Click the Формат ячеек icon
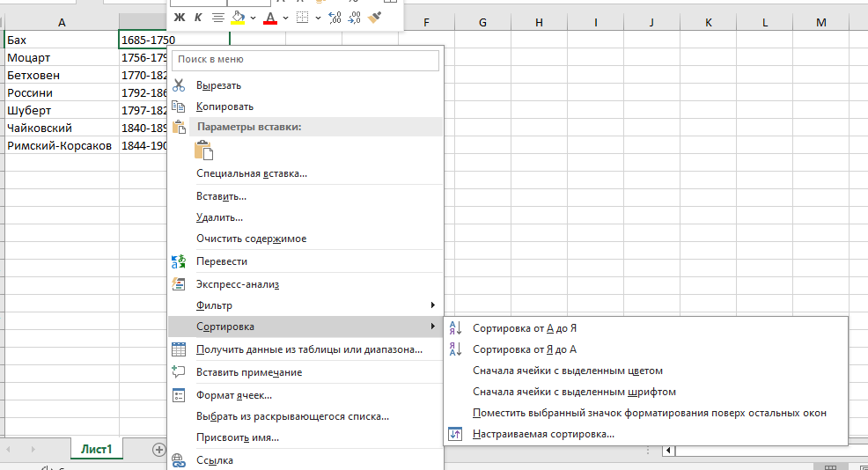Viewport: 868px width, 470px height. 178,395
